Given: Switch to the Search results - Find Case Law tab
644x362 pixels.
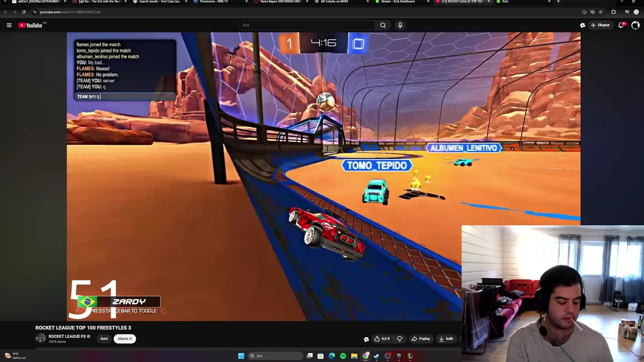Looking at the screenshot, I should click(159, 2).
